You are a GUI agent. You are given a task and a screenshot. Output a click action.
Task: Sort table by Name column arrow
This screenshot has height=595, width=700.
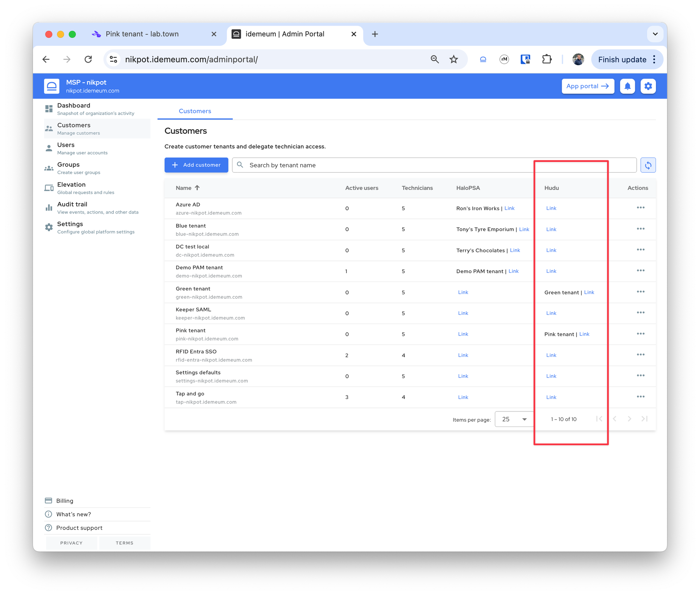pos(197,188)
